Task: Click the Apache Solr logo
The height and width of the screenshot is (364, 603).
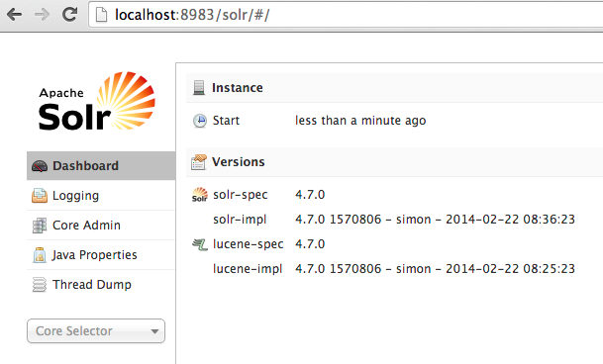Action: click(x=97, y=101)
